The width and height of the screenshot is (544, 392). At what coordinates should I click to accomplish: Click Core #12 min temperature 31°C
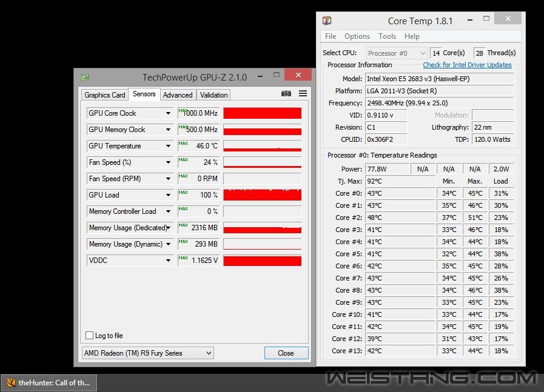pos(449,339)
